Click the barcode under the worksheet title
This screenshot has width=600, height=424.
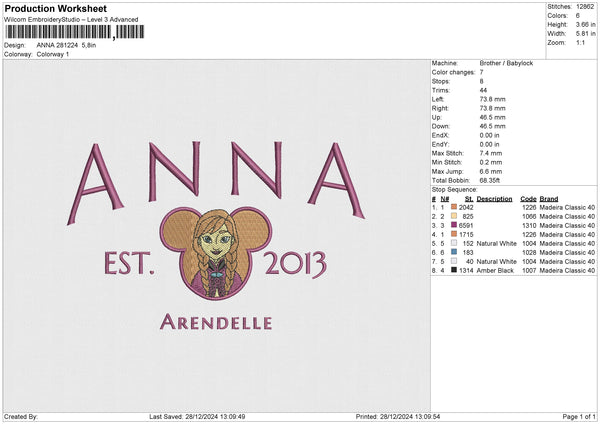75,32
